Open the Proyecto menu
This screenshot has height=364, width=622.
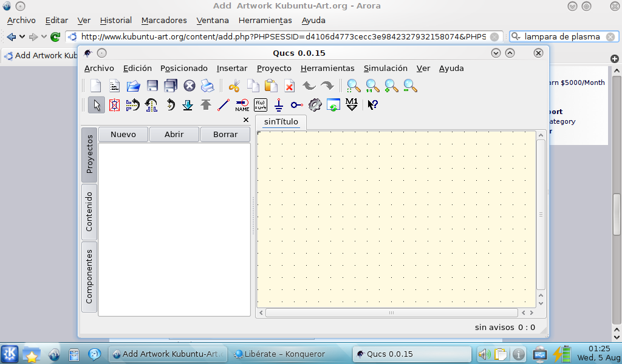(x=274, y=68)
